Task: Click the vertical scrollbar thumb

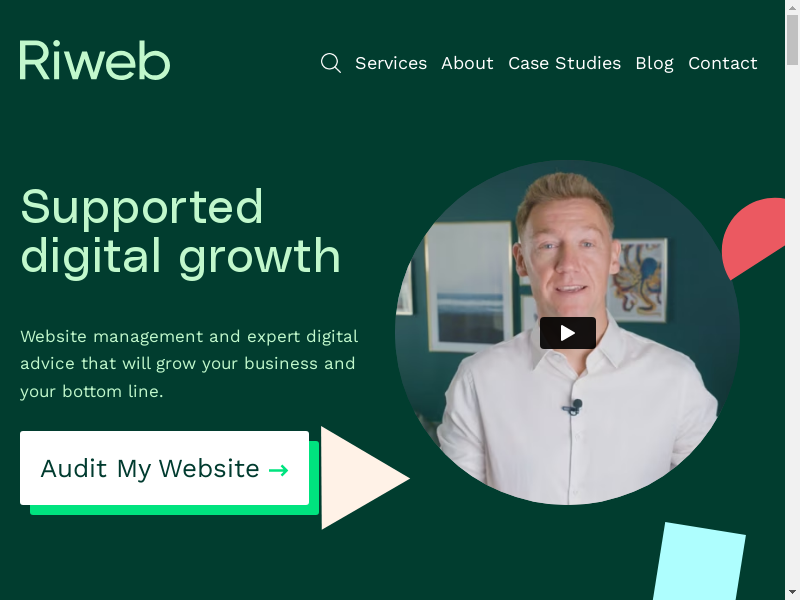Action: (792, 40)
